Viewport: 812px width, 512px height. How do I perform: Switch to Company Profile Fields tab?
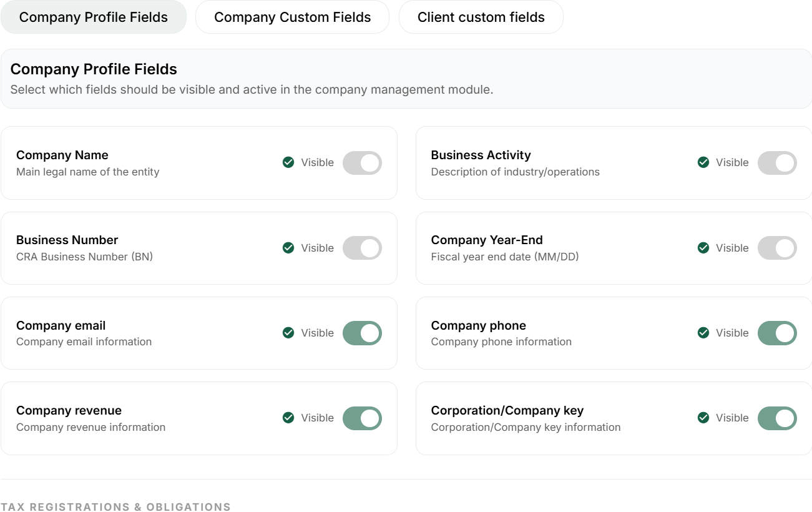click(94, 17)
